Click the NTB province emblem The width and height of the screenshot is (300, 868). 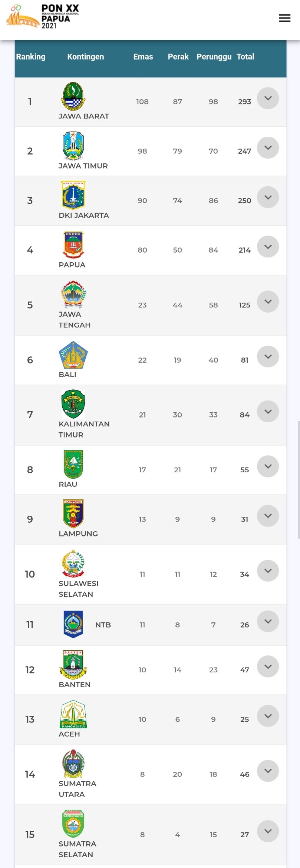[x=73, y=624]
